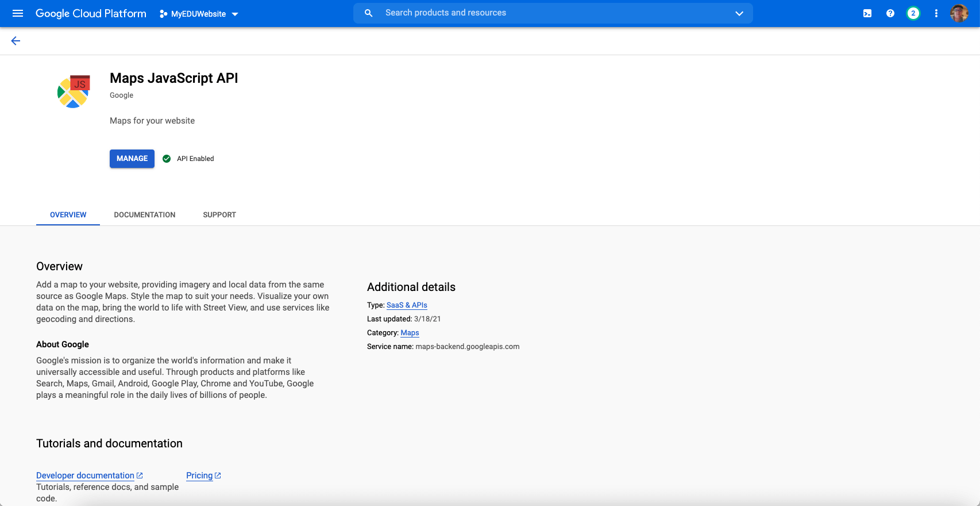
Task: Open the MyEDUWebsite project selector dropdown
Action: coord(199,14)
